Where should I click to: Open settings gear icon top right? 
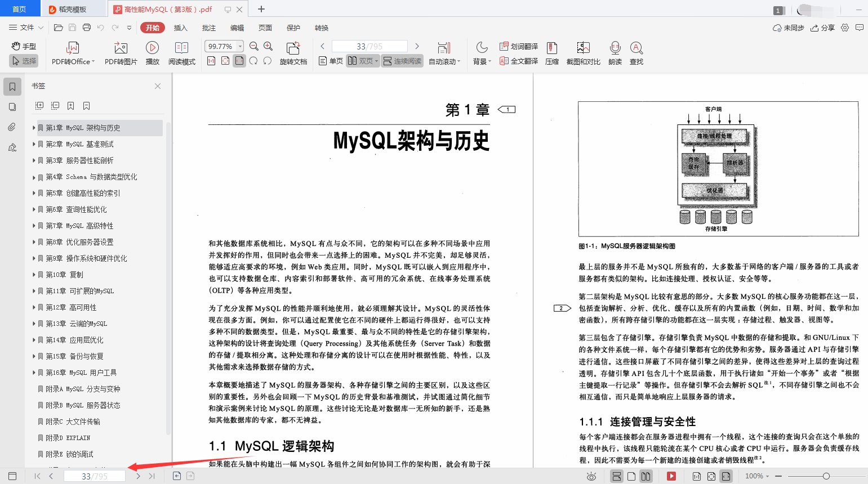(845, 28)
